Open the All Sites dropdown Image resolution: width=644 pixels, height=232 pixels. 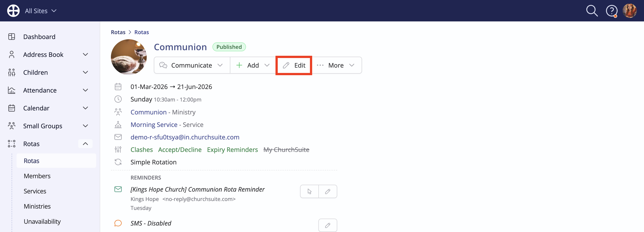[x=41, y=11]
